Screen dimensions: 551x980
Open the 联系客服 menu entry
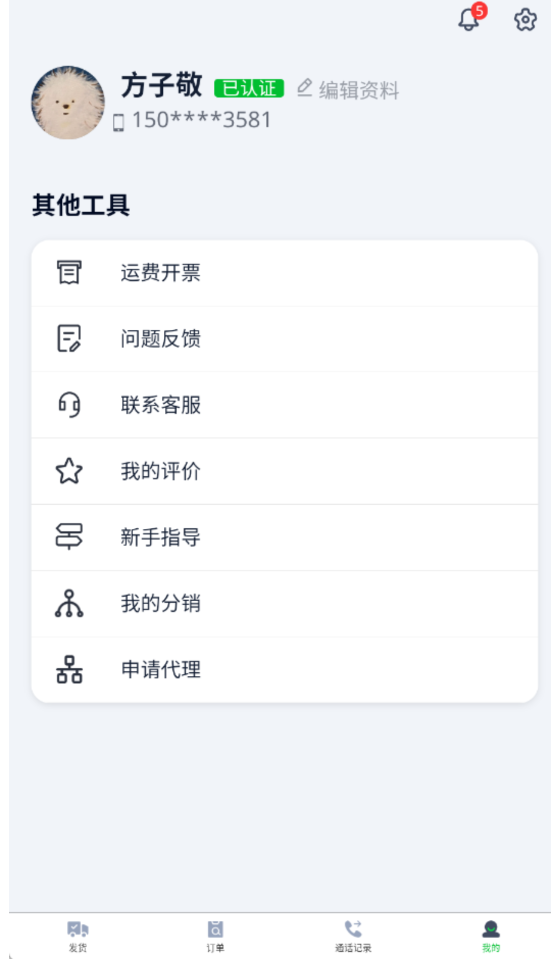point(161,405)
